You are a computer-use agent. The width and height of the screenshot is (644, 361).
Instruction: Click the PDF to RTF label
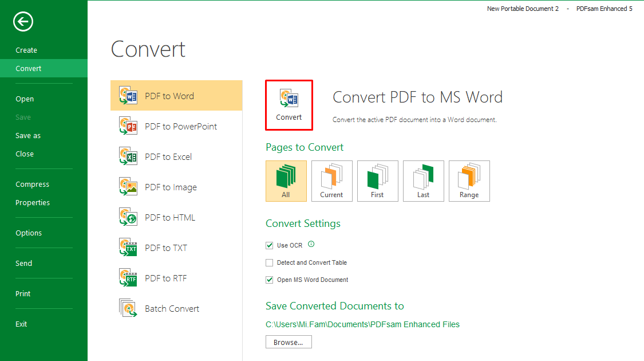166,278
